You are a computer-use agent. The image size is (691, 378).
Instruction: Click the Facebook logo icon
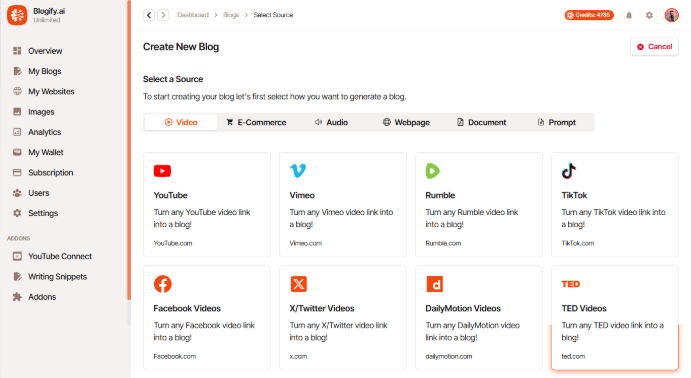[x=163, y=284]
